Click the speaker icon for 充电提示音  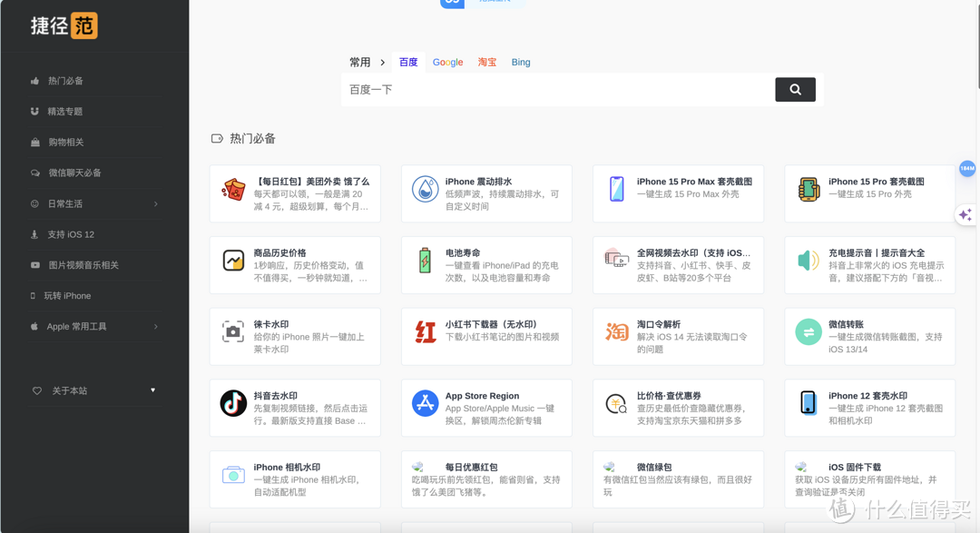(x=808, y=261)
